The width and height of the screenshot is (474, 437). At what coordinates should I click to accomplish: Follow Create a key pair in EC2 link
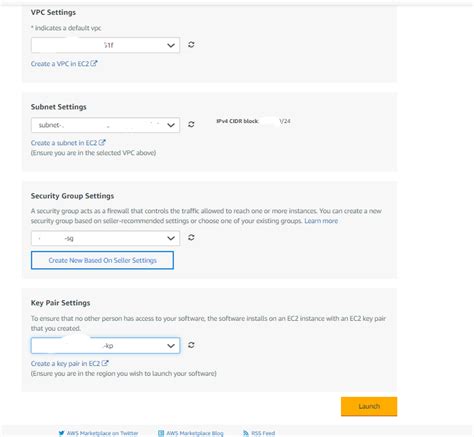69,363
